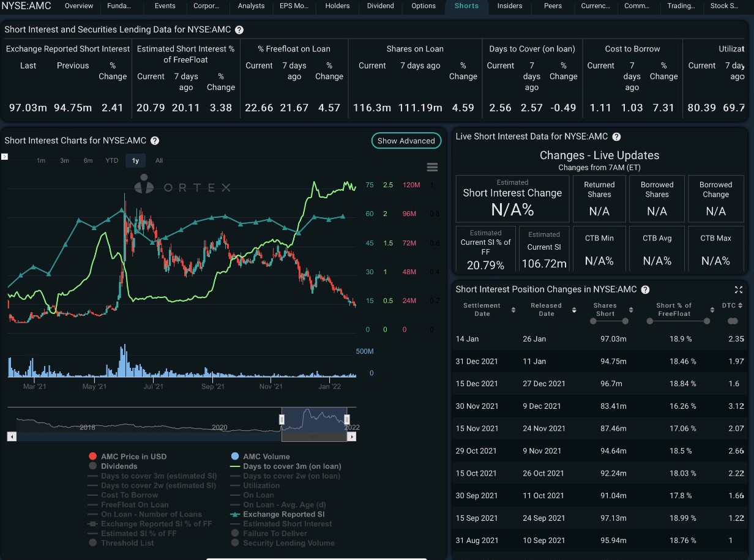Select the 1y chart range
Screen dimensions: 754x560
[x=135, y=161]
